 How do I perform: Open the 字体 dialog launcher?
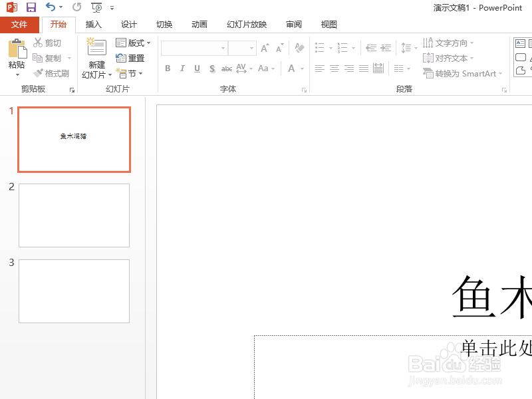click(304, 90)
